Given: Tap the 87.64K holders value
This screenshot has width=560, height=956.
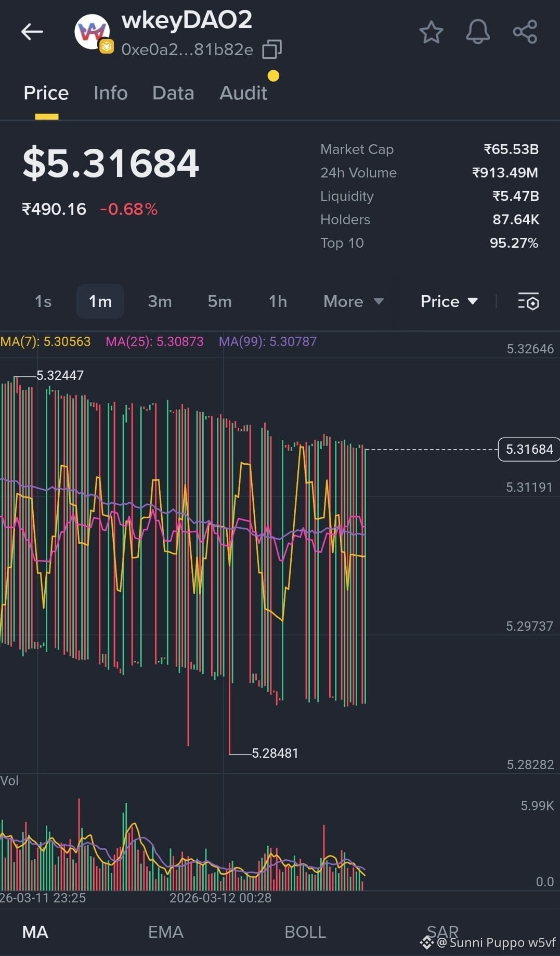Looking at the screenshot, I should point(516,220).
